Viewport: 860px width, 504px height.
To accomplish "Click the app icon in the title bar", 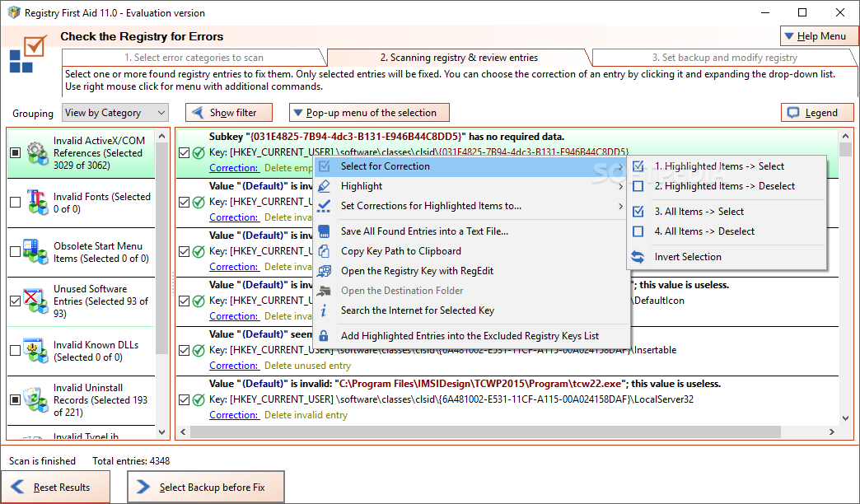I will click(x=14, y=12).
